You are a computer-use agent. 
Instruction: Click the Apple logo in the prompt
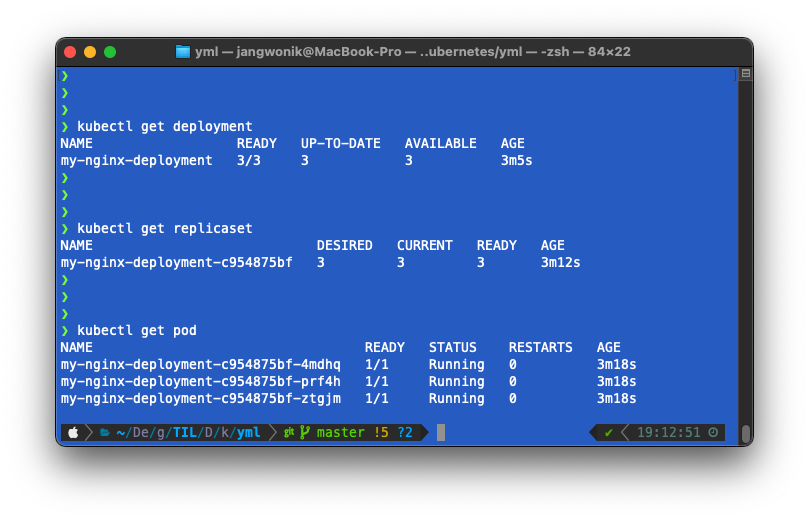pos(73,432)
